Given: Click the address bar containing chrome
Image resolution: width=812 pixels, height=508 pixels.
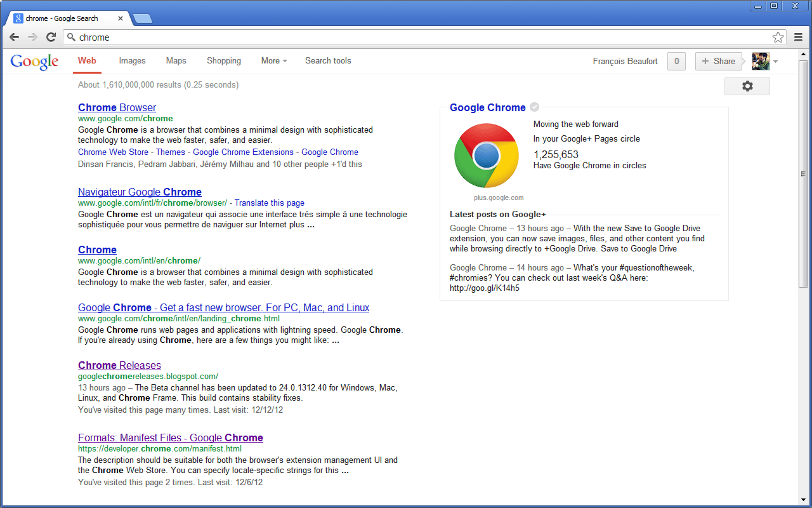Looking at the screenshot, I should (419, 37).
